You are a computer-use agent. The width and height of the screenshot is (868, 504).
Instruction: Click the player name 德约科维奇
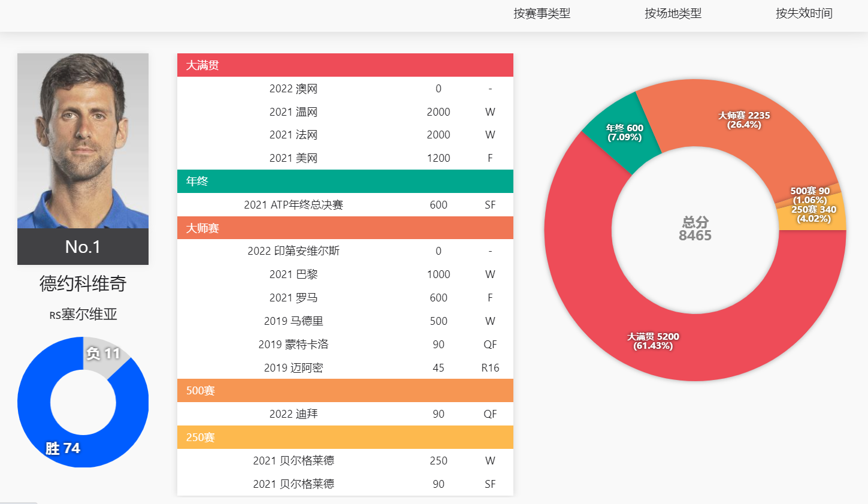(x=83, y=283)
